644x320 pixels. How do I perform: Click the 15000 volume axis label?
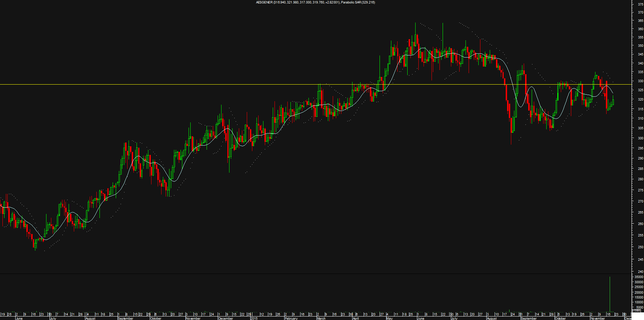click(x=639, y=297)
